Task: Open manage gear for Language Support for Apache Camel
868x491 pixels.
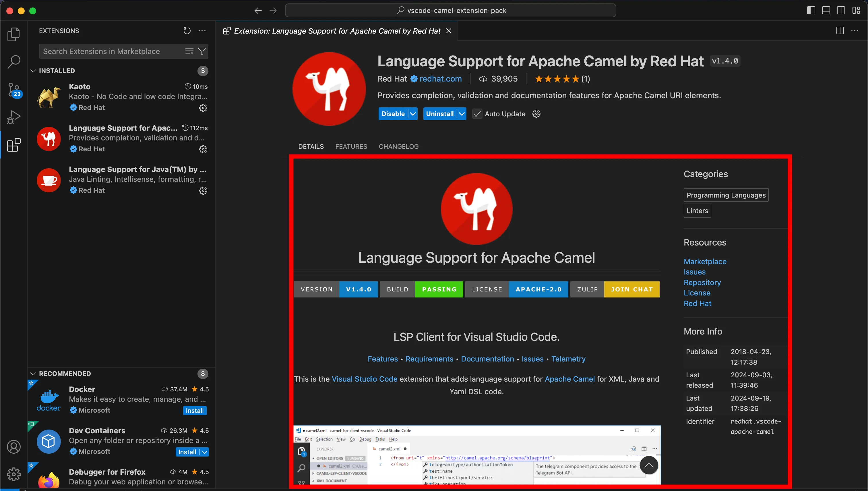Action: [203, 149]
